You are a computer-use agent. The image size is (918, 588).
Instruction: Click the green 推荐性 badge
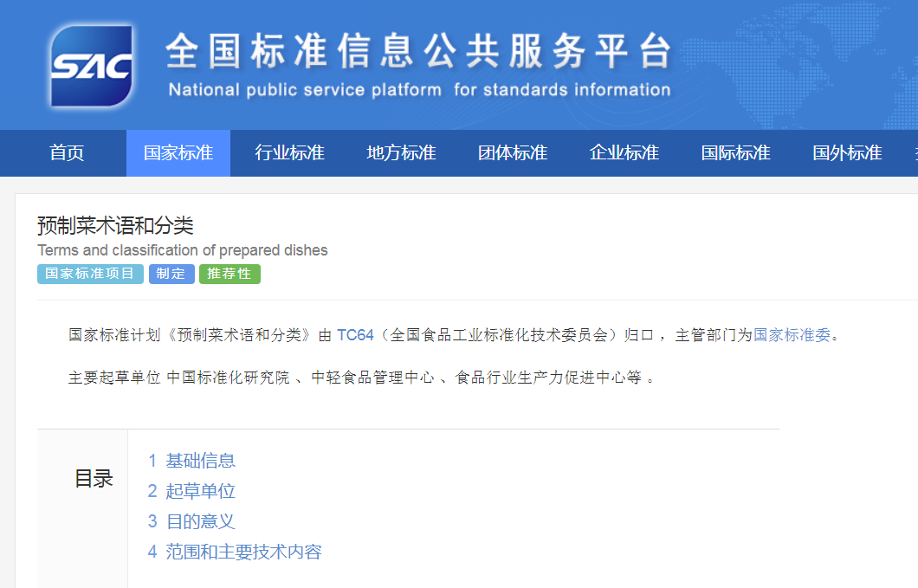pyautogui.click(x=229, y=274)
